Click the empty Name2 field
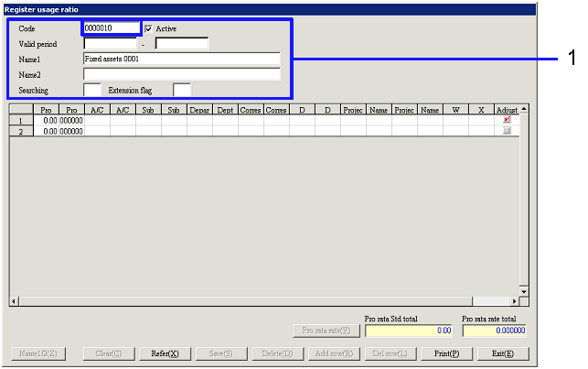Screen dimensions: 588x369 tap(181, 74)
